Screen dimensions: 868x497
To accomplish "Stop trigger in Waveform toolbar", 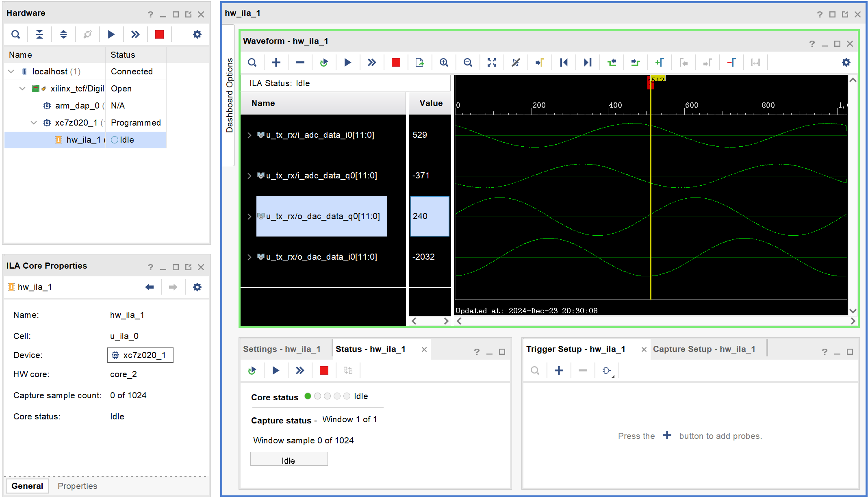I will coord(396,63).
